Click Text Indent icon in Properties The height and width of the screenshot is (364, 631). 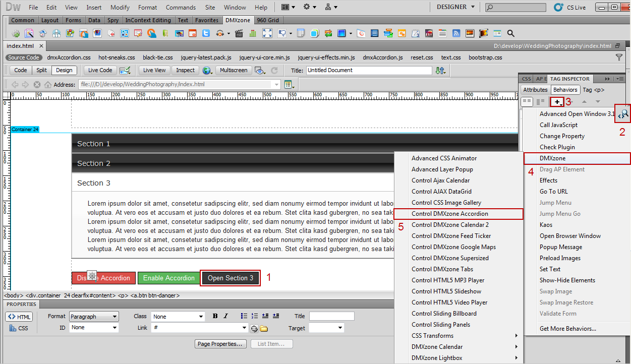[276, 316]
